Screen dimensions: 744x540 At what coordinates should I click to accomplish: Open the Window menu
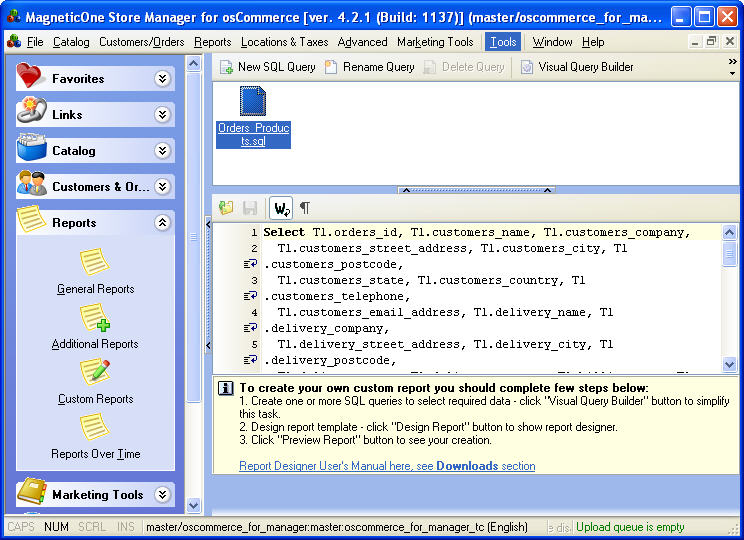(552, 42)
